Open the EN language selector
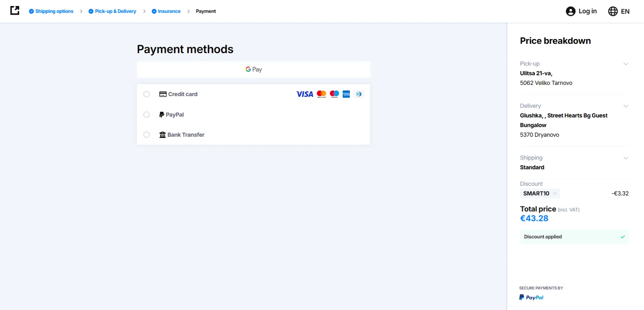 pos(619,12)
